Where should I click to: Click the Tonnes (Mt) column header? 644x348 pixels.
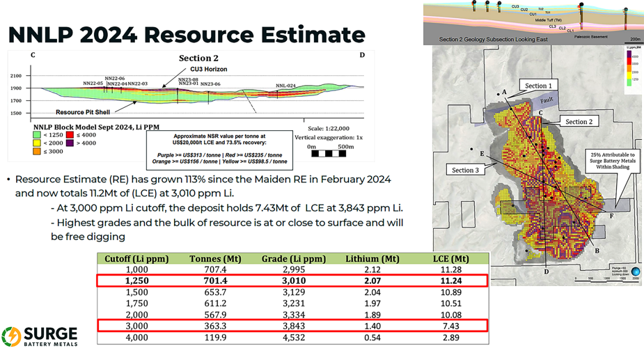[x=215, y=258]
